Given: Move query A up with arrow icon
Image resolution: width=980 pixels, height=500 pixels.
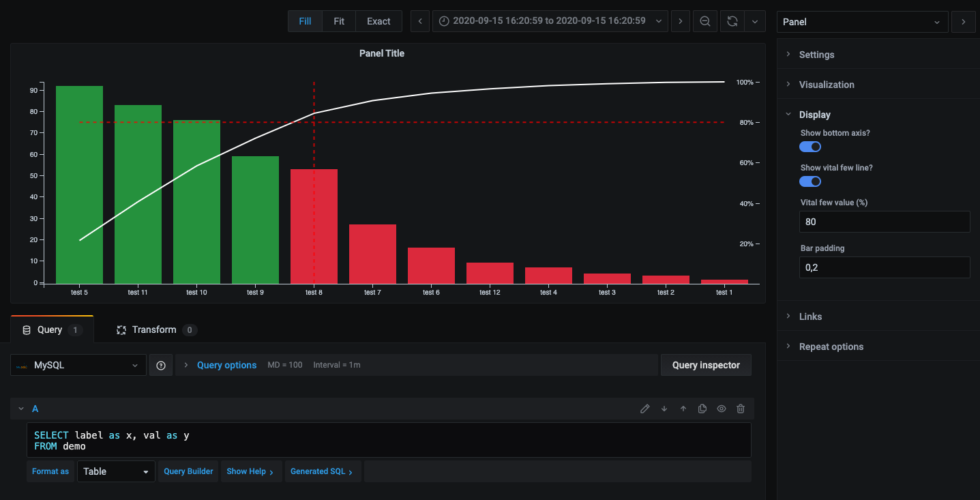Looking at the screenshot, I should 683,409.
